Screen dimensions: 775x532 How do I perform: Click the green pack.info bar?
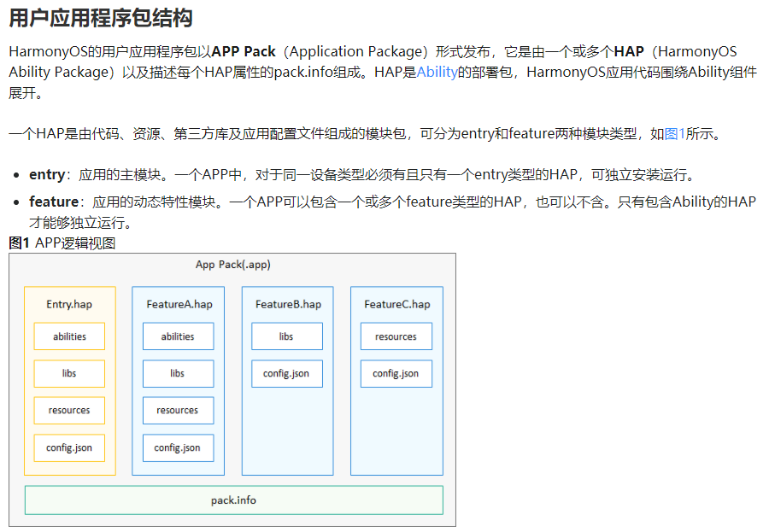tap(233, 500)
